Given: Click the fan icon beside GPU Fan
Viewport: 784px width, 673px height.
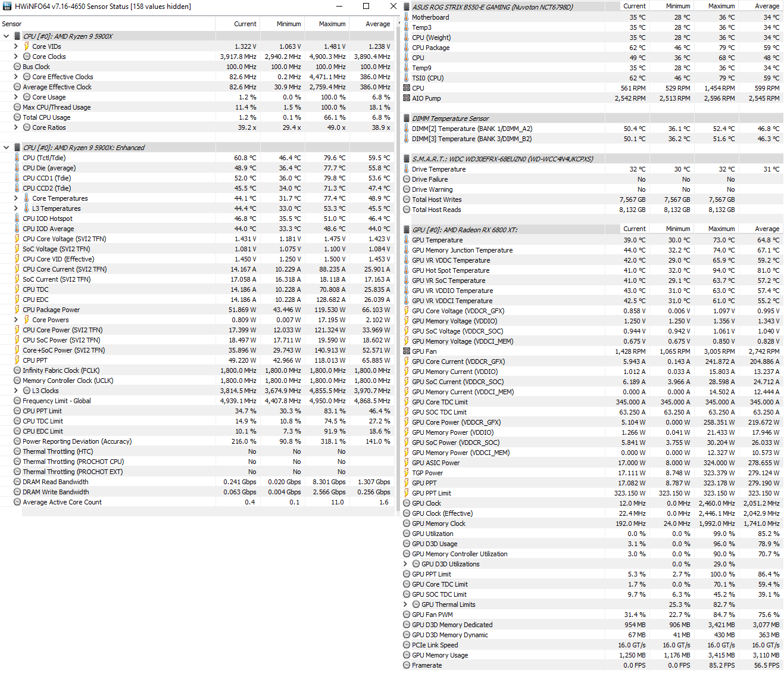Looking at the screenshot, I should 407,351.
